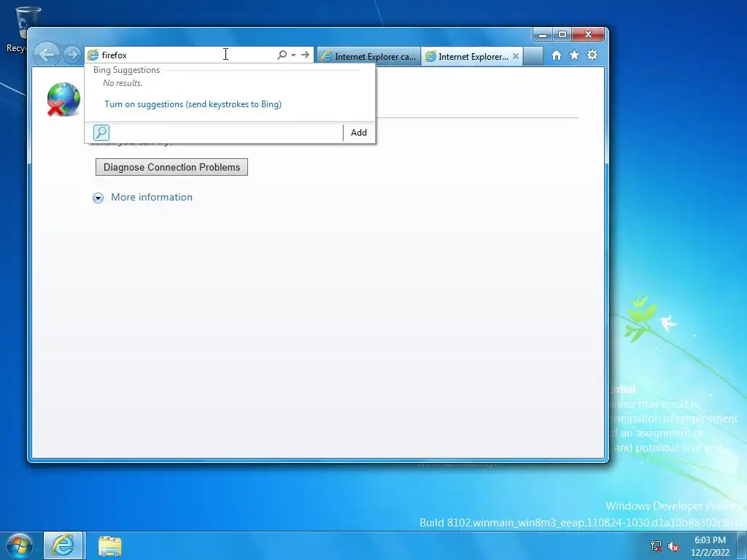Click the globe with red X error icon
Screen dimensions: 747x560
[63, 99]
